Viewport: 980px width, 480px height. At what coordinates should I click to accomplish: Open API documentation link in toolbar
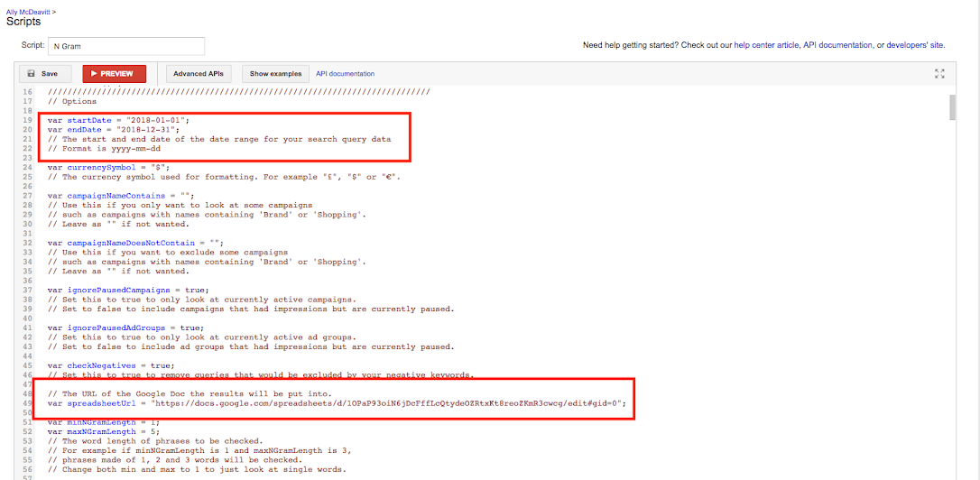(345, 74)
